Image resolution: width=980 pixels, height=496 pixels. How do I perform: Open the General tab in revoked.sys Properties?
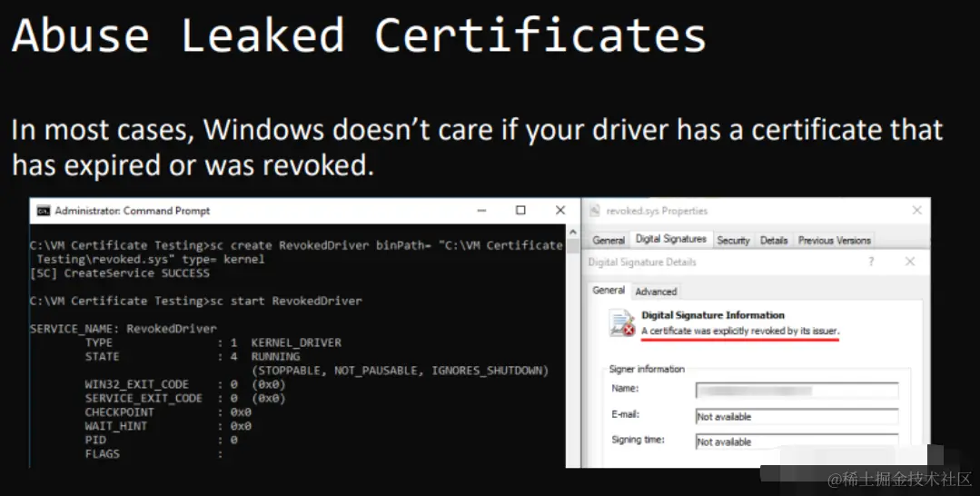(609, 240)
